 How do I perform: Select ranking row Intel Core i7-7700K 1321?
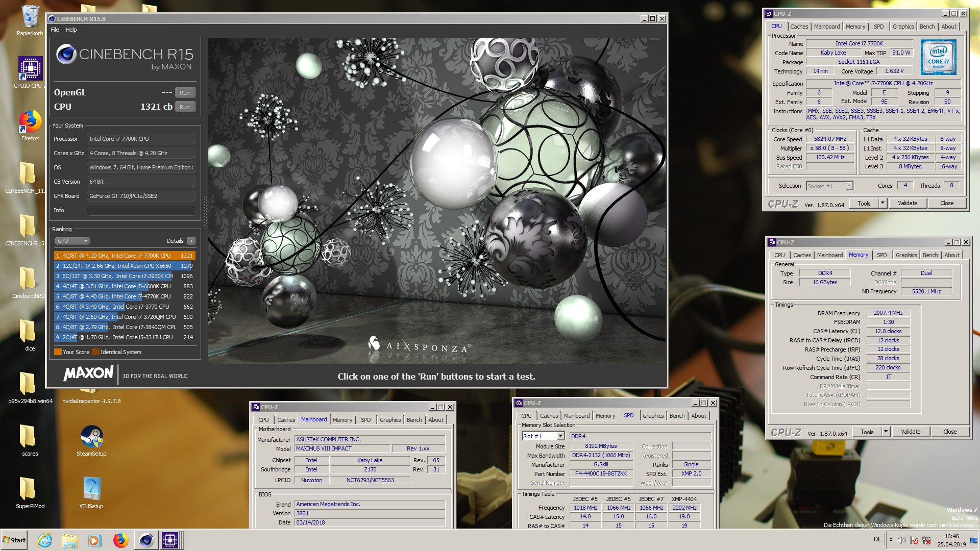[125, 256]
